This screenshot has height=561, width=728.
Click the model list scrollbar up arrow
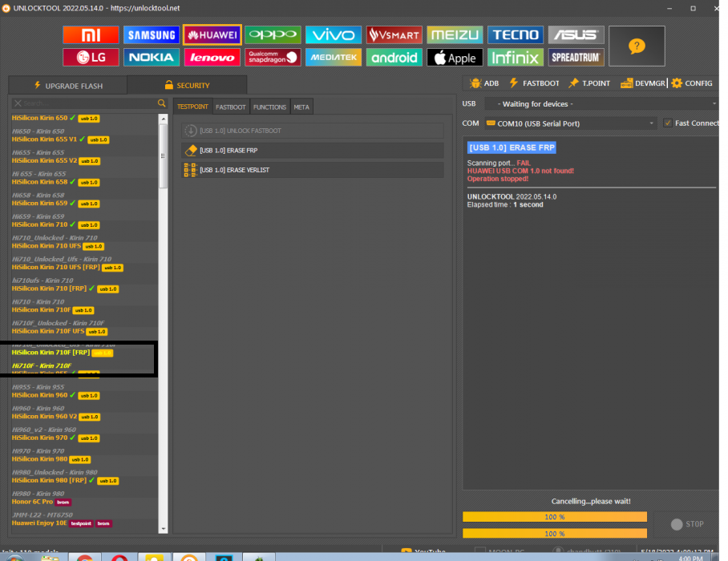[x=163, y=119]
